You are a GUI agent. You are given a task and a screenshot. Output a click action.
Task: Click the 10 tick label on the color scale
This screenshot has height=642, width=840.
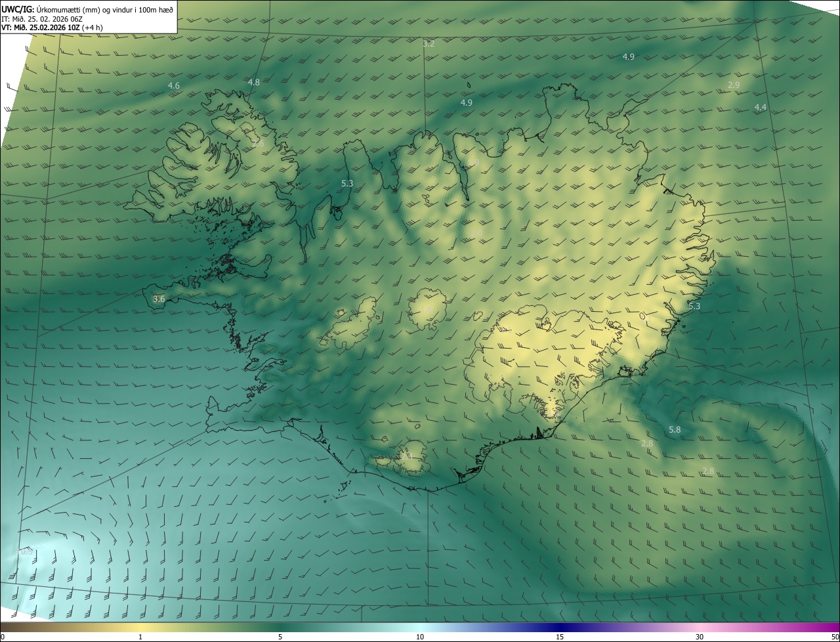(x=420, y=637)
